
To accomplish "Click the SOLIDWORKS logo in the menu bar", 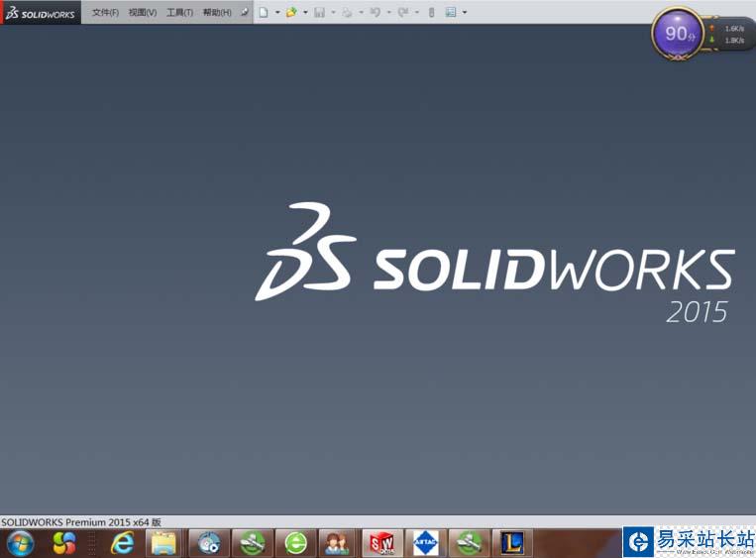I will pos(41,13).
